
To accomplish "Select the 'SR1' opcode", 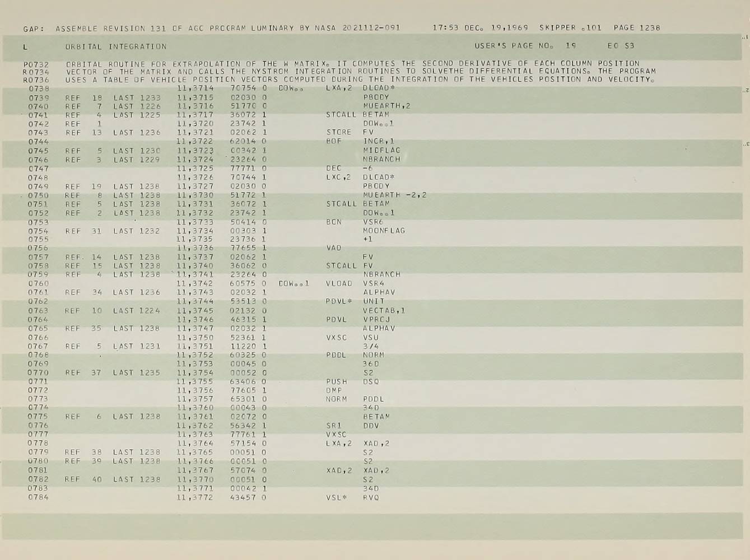I will click(x=334, y=426).
